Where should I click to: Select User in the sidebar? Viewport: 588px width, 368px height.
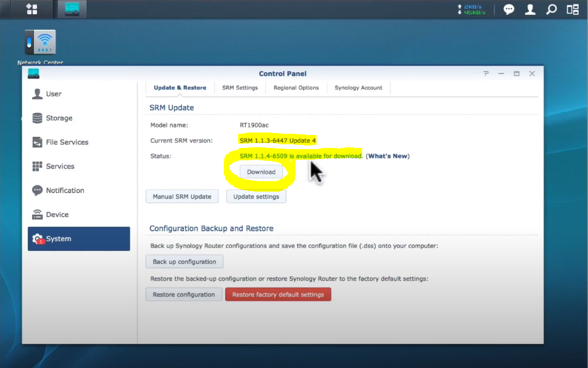pyautogui.click(x=54, y=94)
